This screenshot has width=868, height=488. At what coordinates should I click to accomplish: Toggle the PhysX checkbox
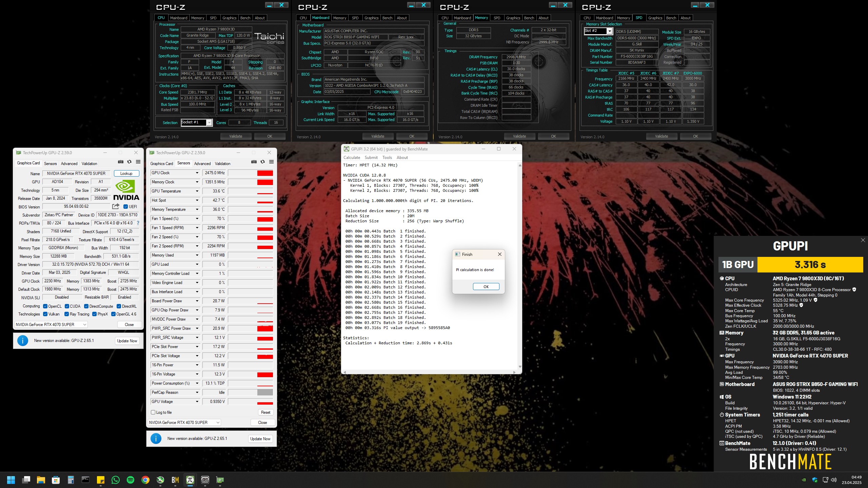[x=94, y=314]
